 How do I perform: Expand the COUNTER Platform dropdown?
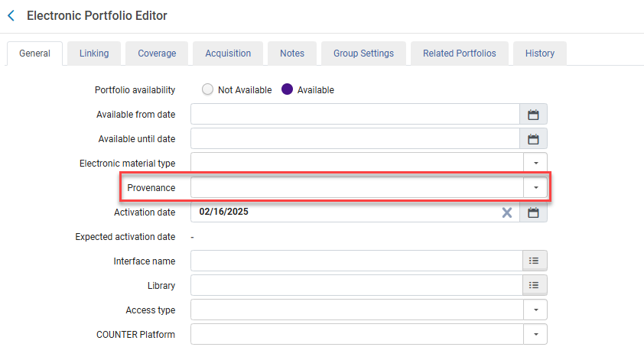click(535, 335)
